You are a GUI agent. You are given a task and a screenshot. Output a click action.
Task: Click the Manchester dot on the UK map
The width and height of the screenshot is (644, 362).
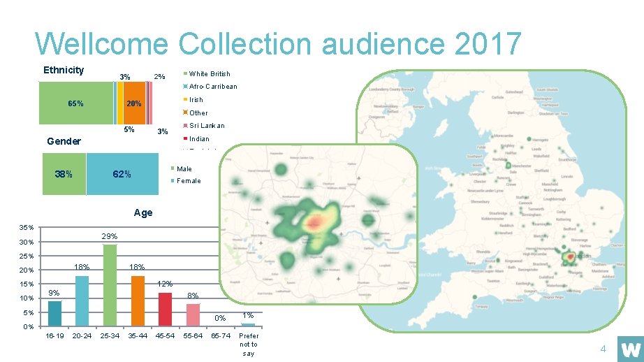point(508,165)
